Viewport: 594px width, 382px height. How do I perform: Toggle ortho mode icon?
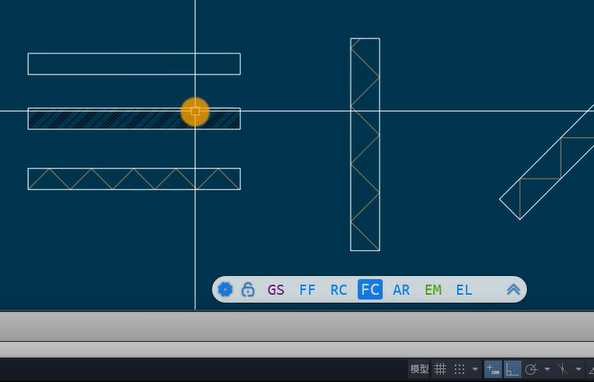512,369
